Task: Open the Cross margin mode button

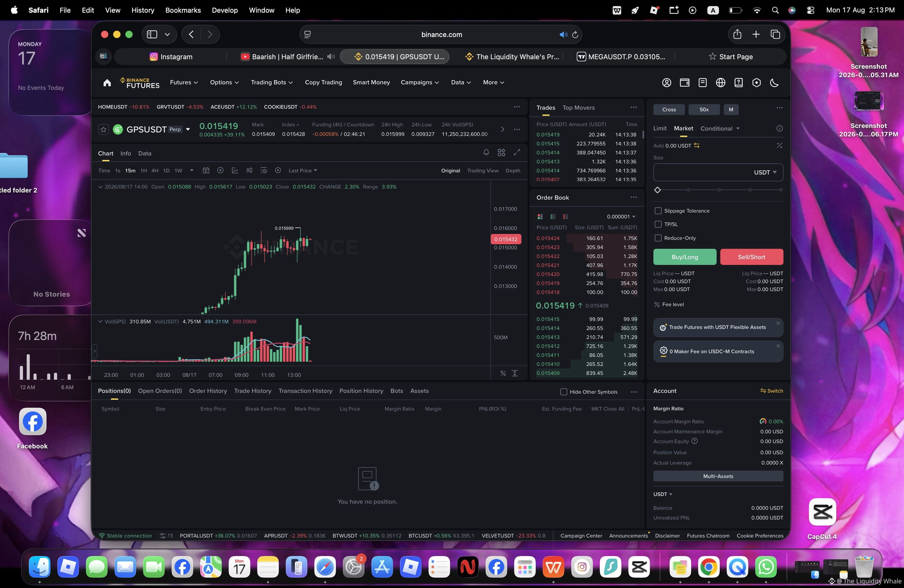Action: point(669,109)
